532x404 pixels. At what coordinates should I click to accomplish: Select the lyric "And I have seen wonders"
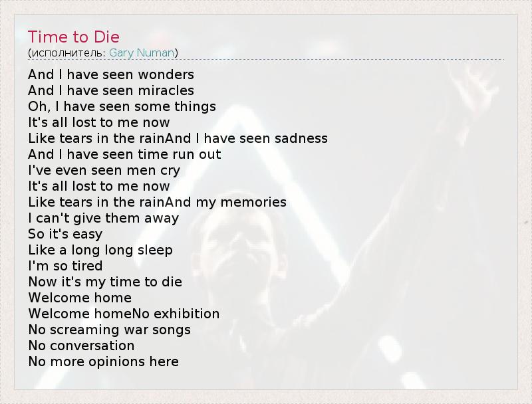pyautogui.click(x=111, y=74)
